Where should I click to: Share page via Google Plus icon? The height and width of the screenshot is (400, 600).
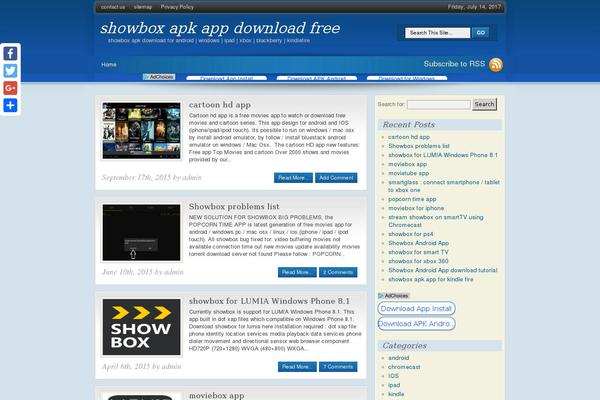10,88
